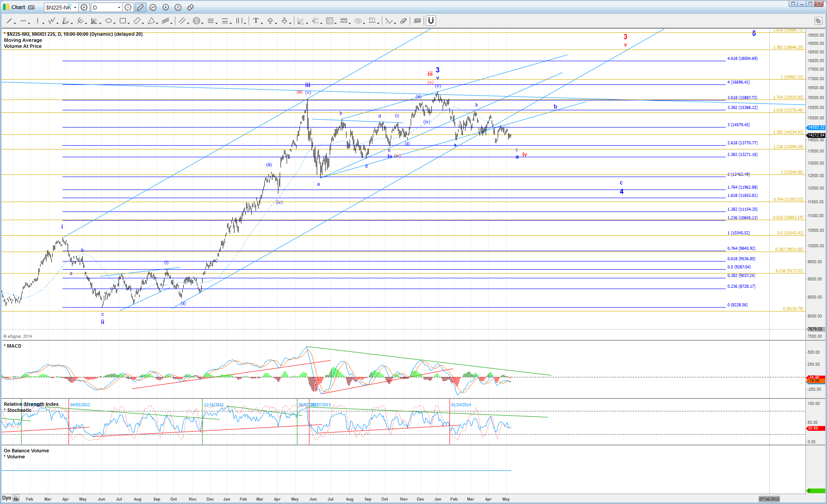Select the zigzag wave line tool
The height and width of the screenshot is (504, 827).
pos(52,21)
